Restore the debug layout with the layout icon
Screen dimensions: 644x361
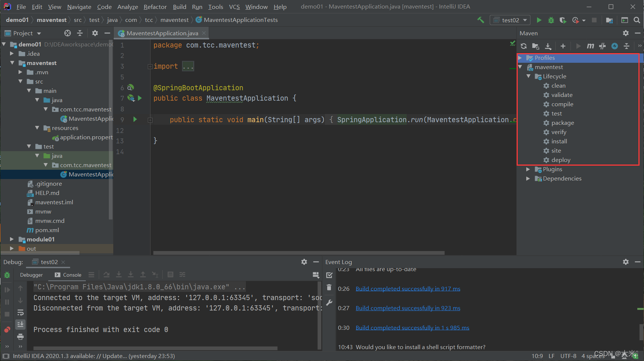(x=316, y=275)
